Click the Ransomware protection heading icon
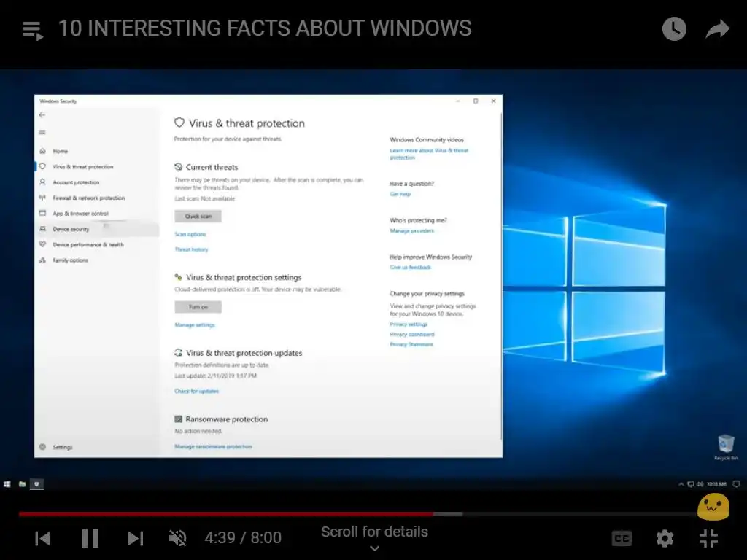The image size is (747, 560). coord(178,419)
